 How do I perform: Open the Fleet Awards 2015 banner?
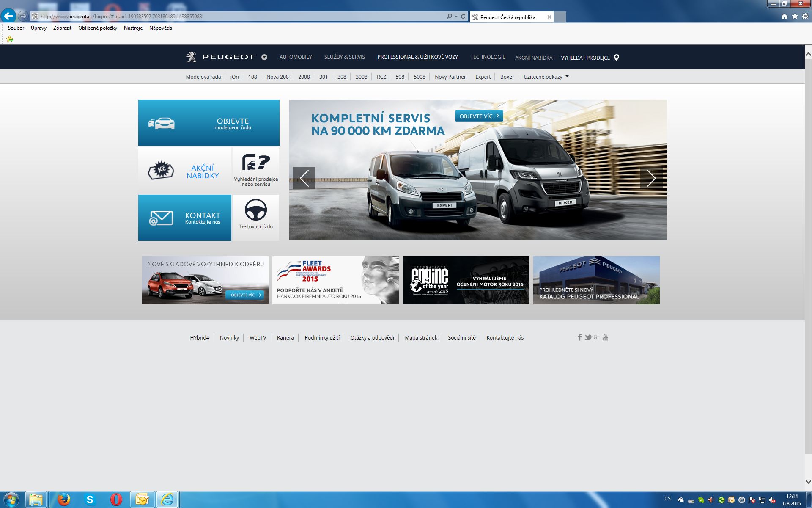coord(336,280)
